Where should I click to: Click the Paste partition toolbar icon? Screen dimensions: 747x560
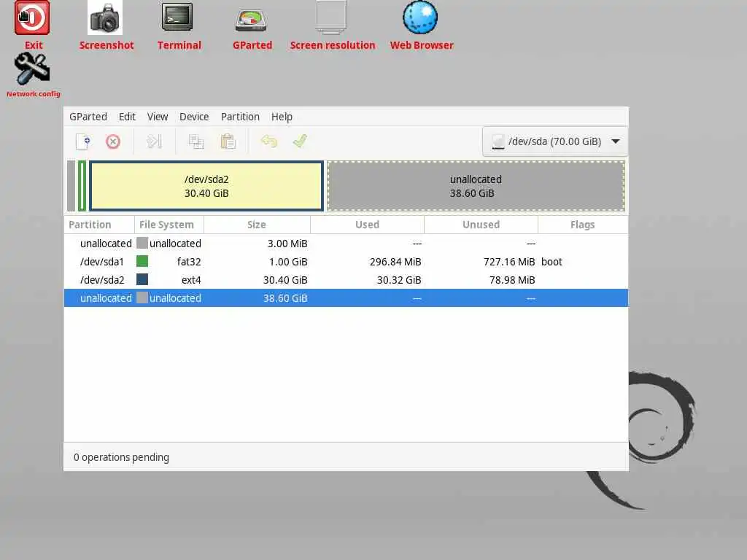click(228, 141)
